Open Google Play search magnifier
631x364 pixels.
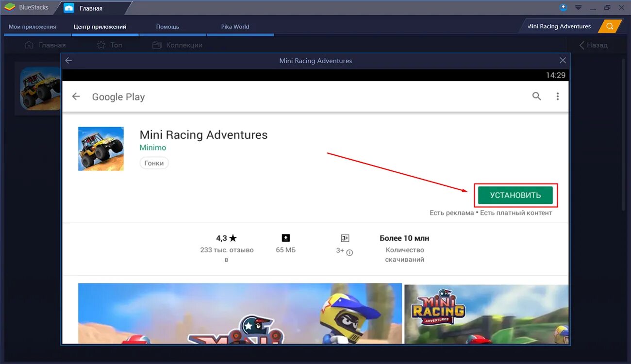pyautogui.click(x=536, y=96)
